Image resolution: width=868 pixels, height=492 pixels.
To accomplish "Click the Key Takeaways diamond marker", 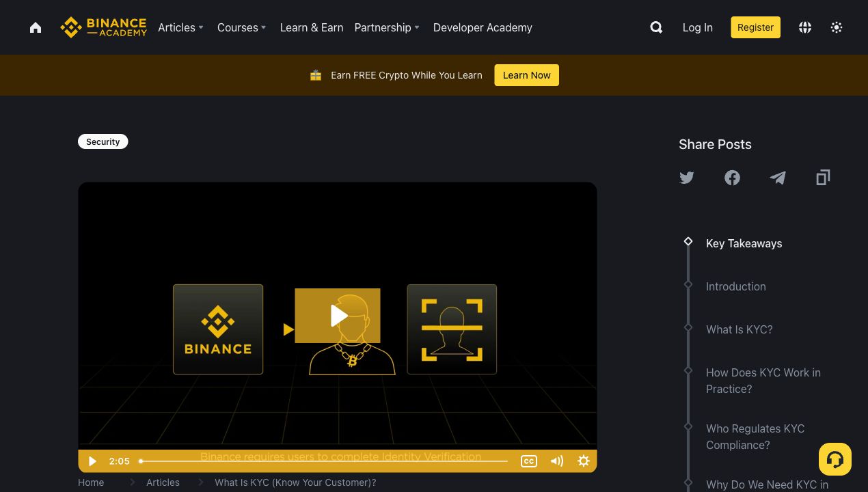I will tap(688, 241).
